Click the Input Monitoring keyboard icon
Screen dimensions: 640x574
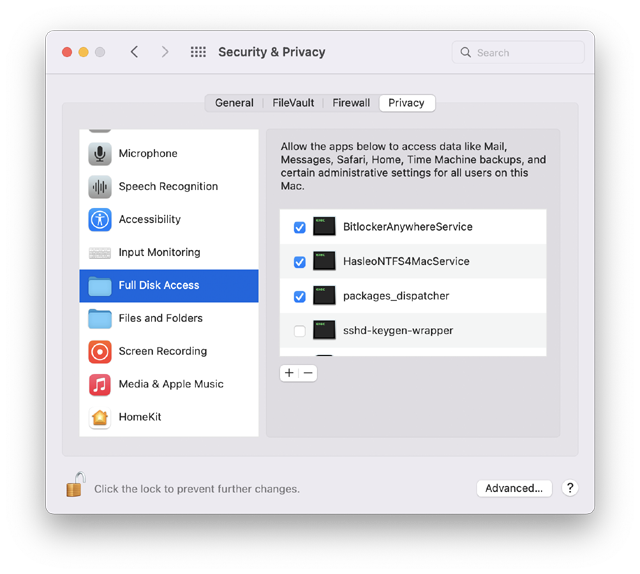(x=100, y=253)
